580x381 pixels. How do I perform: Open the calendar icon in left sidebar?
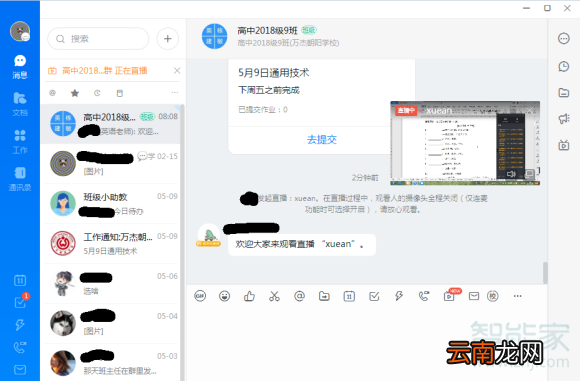[20, 280]
